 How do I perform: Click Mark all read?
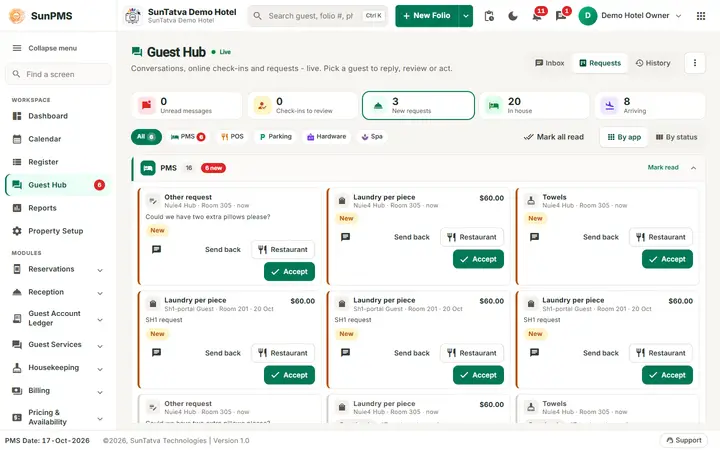point(554,137)
